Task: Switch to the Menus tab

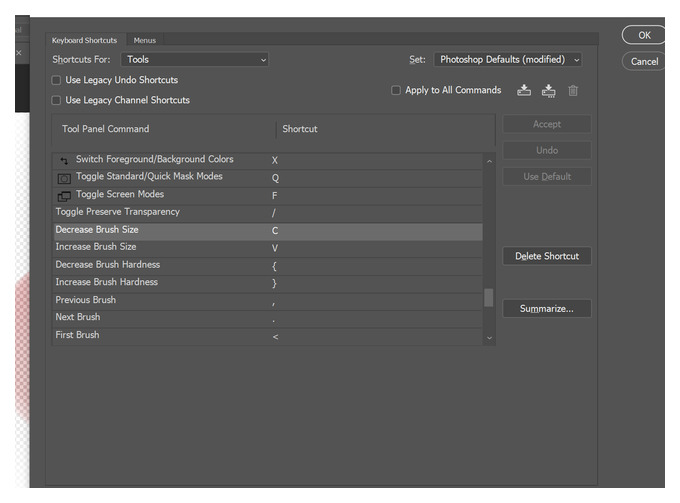Action: pyautogui.click(x=144, y=40)
